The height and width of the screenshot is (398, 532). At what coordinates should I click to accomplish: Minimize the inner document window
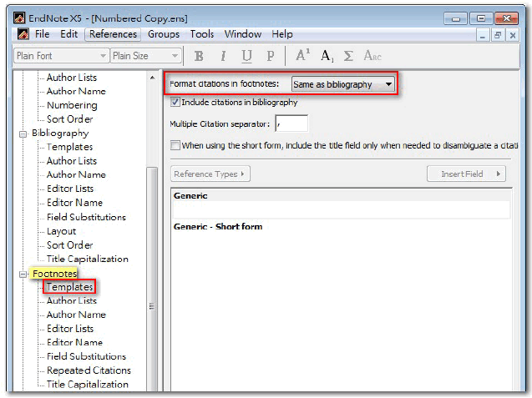coord(483,35)
